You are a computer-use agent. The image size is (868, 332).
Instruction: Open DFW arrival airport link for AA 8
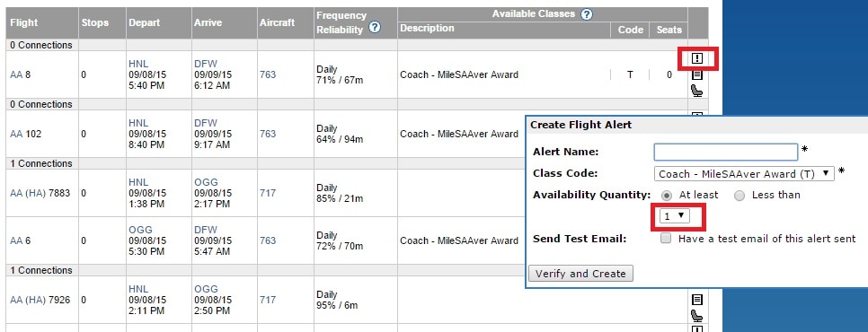click(206, 64)
